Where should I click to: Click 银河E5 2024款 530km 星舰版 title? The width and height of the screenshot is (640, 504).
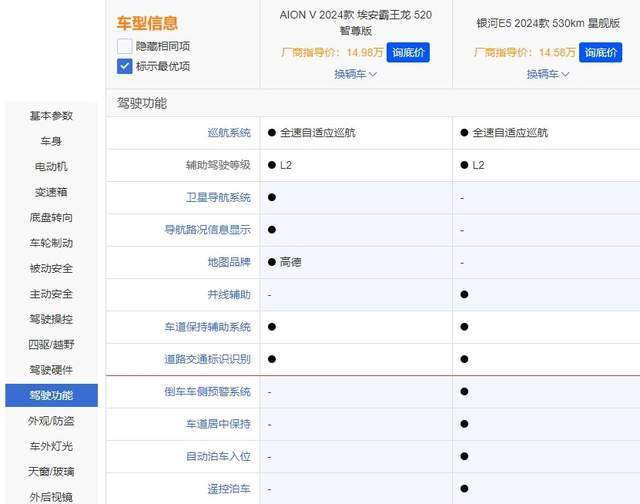548,23
